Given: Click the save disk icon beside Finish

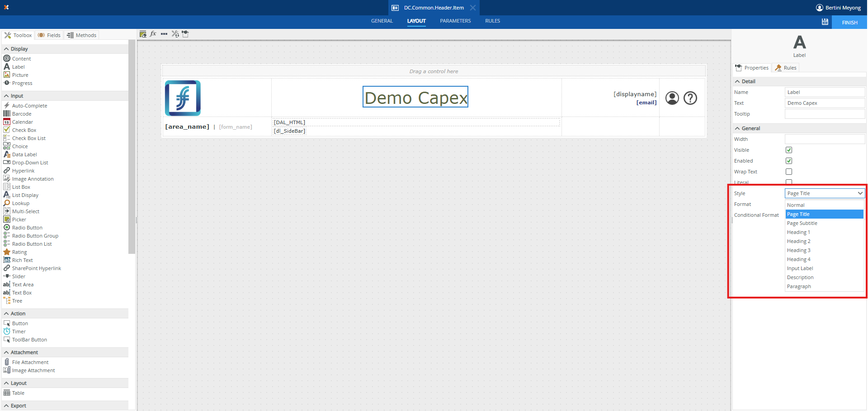Looking at the screenshot, I should [825, 22].
